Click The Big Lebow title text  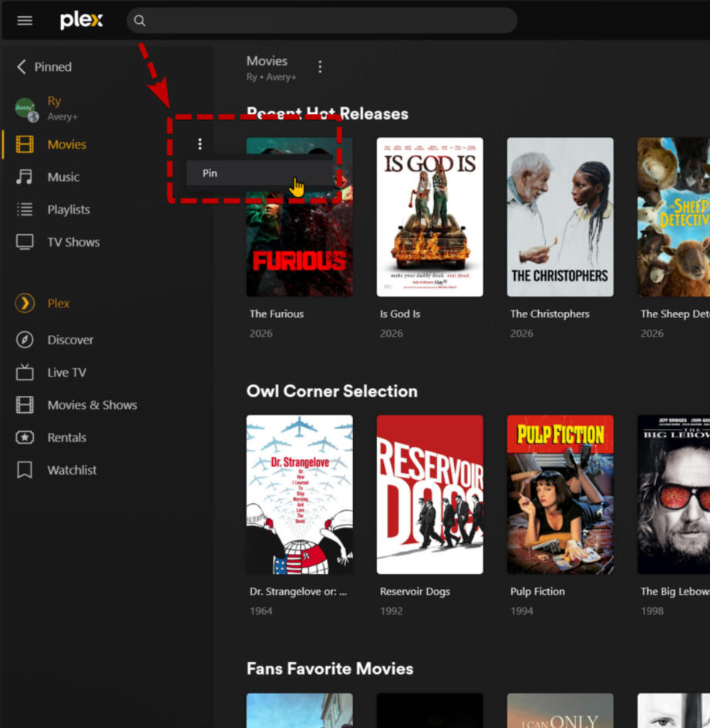coord(675,592)
